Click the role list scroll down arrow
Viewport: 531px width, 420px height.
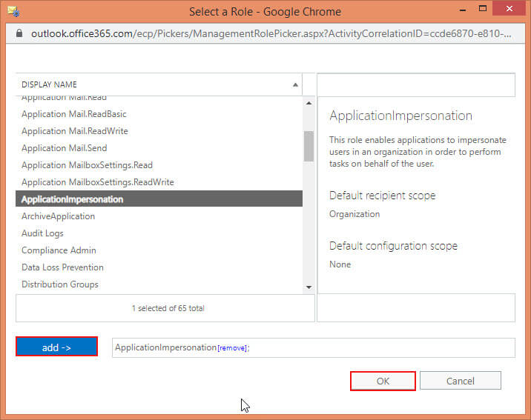click(x=309, y=287)
